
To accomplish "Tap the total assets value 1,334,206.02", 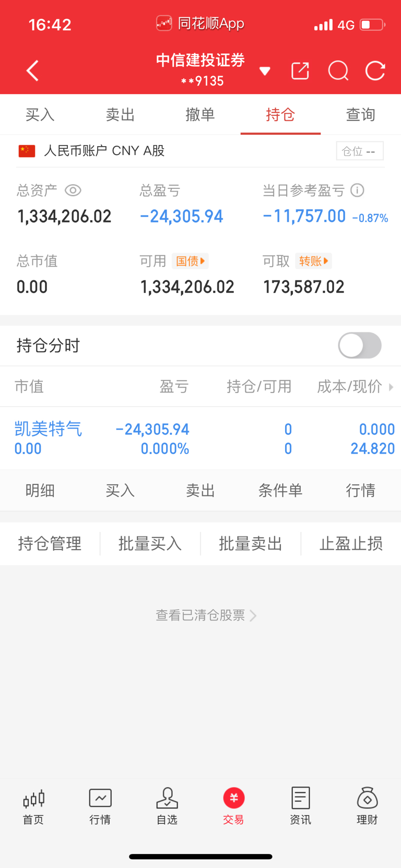I will [x=64, y=216].
